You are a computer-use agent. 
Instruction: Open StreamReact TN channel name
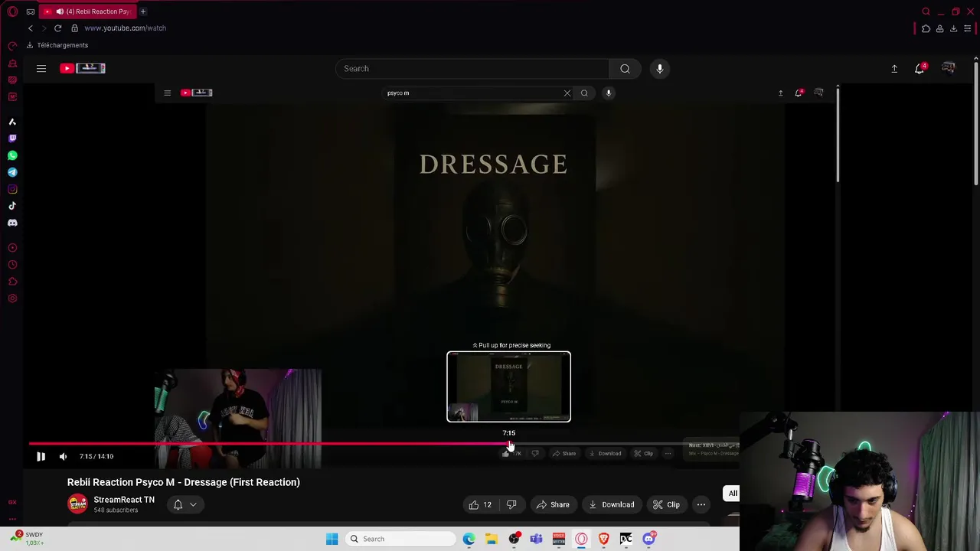pos(124,500)
